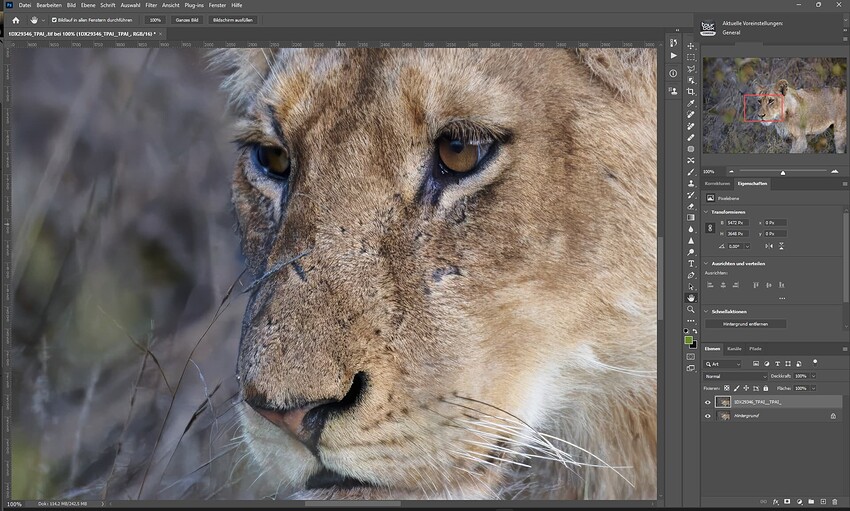
Task: Open the Filter menu
Action: (151, 5)
